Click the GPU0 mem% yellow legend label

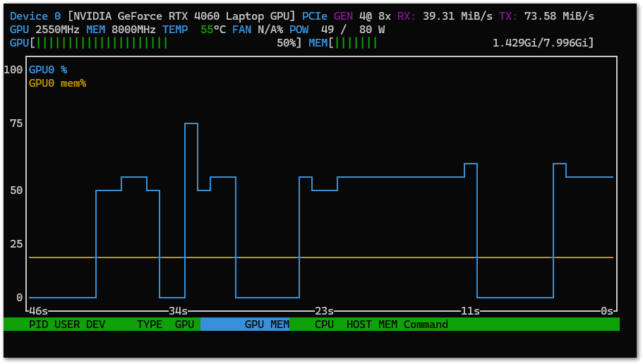point(57,83)
